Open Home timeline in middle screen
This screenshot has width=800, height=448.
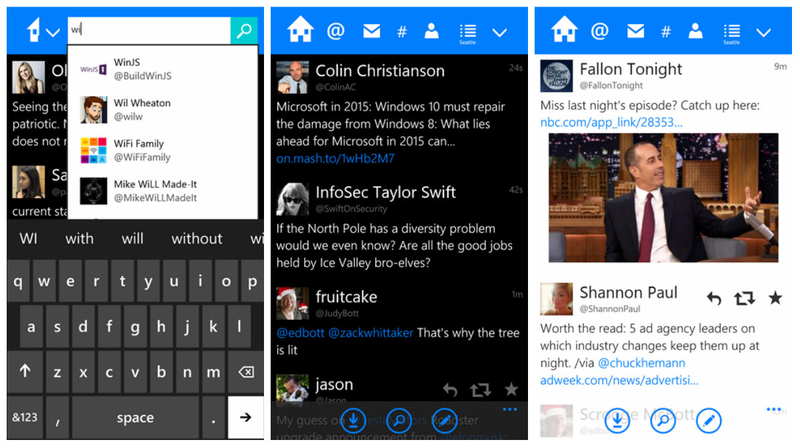pyautogui.click(x=300, y=30)
